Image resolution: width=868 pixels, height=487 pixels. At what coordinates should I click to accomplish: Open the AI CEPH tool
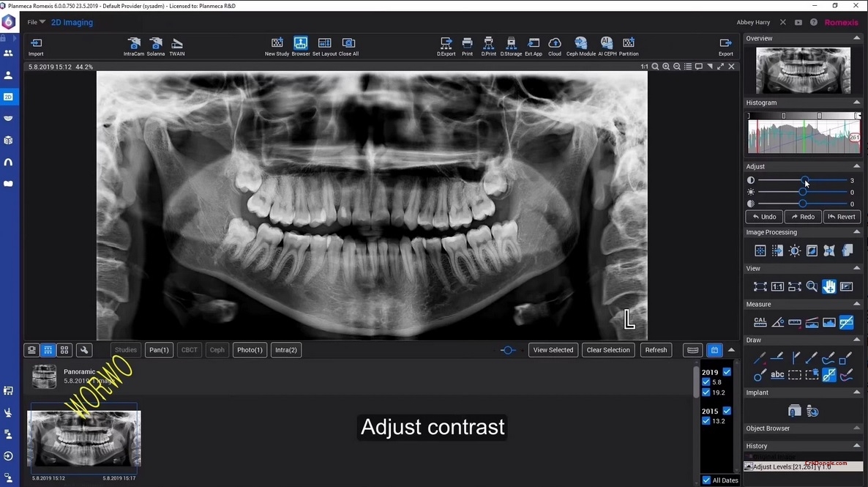(x=605, y=44)
